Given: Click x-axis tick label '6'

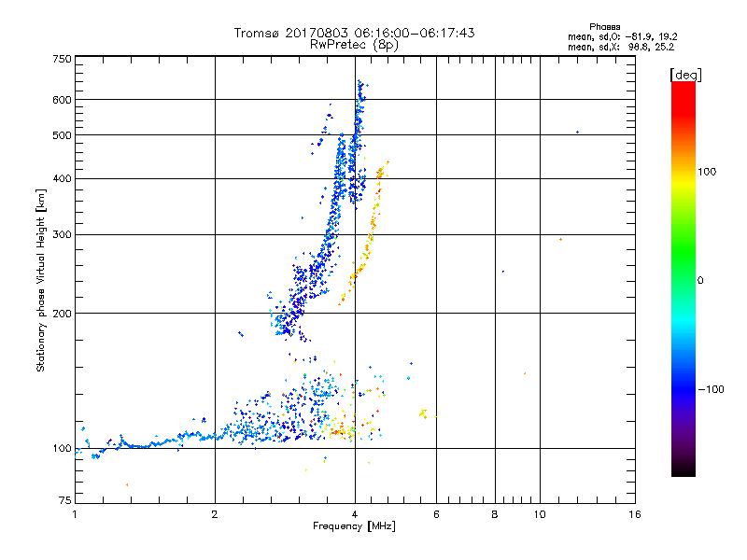Looking at the screenshot, I should pyautogui.click(x=436, y=514).
